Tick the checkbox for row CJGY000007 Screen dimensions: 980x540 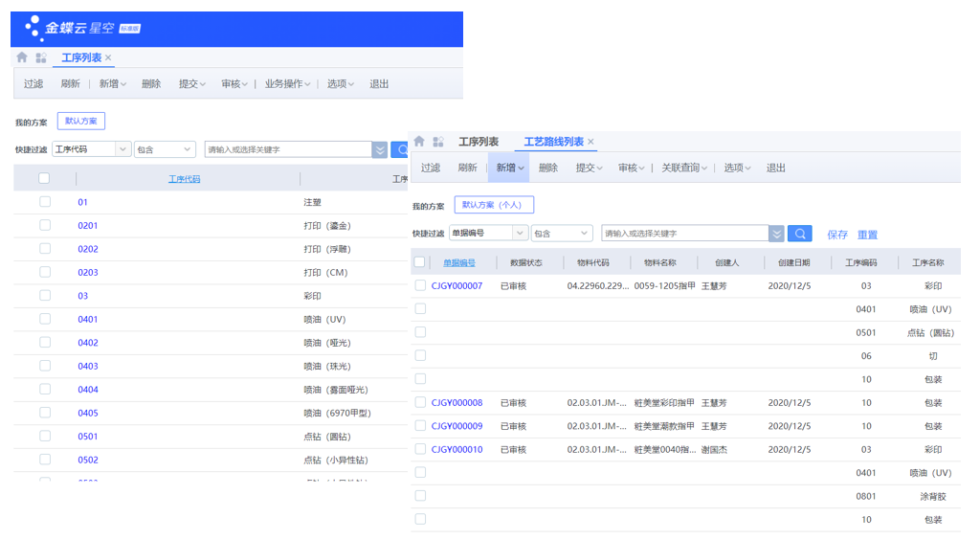tap(420, 285)
